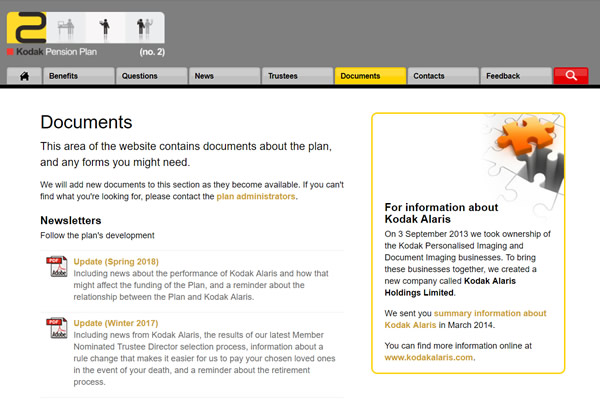Click the single standing person icon in header
600x400 pixels.
pos(105,28)
